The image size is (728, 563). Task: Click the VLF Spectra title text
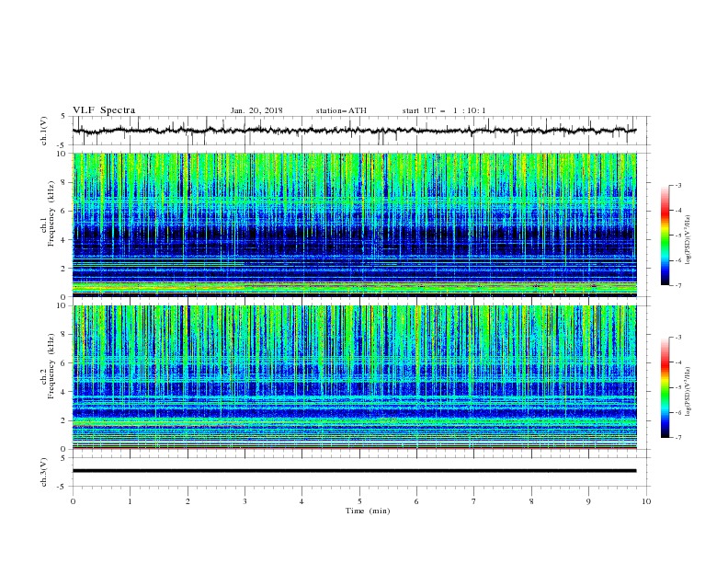(104, 110)
